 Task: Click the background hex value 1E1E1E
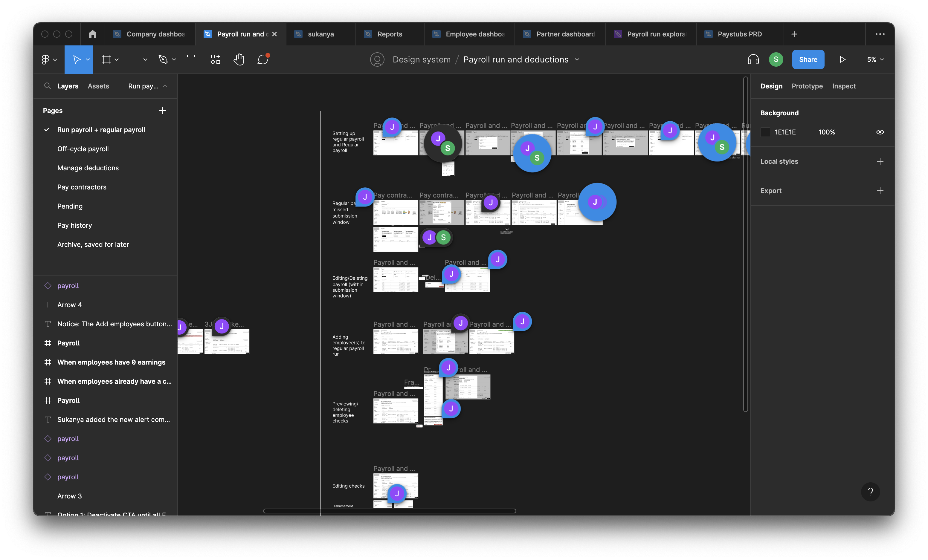click(x=785, y=132)
